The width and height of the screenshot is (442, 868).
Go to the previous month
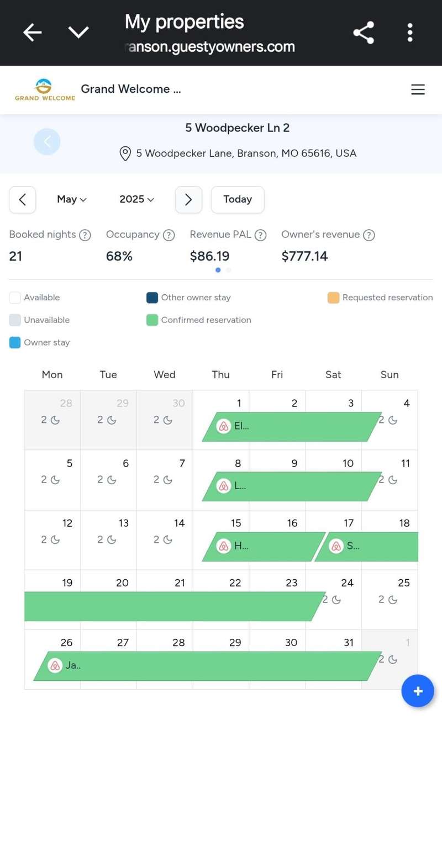(23, 199)
